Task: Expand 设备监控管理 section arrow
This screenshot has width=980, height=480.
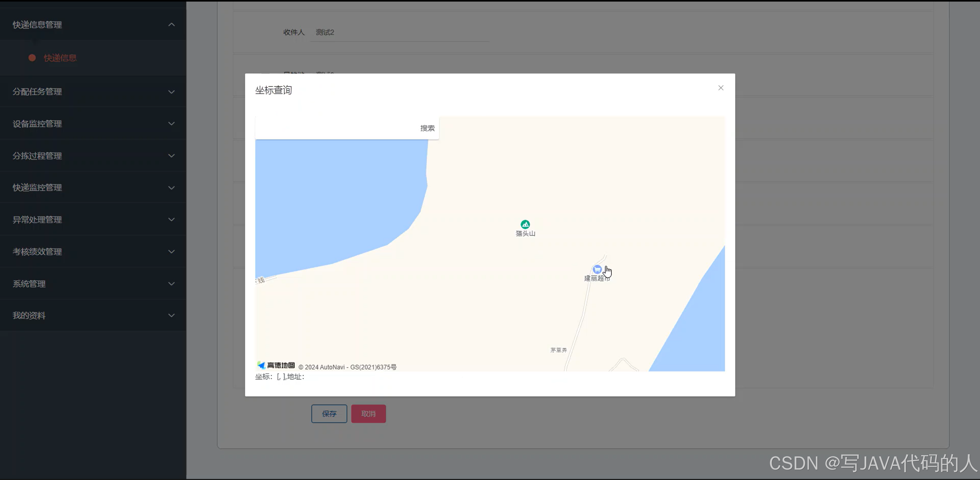Action: click(172, 123)
